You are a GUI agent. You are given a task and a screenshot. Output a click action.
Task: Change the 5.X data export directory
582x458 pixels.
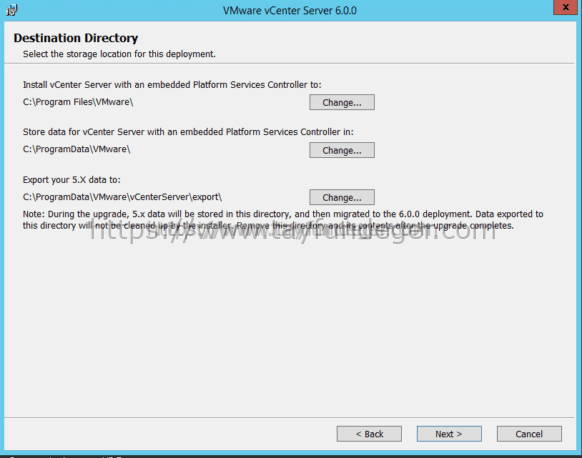(342, 197)
